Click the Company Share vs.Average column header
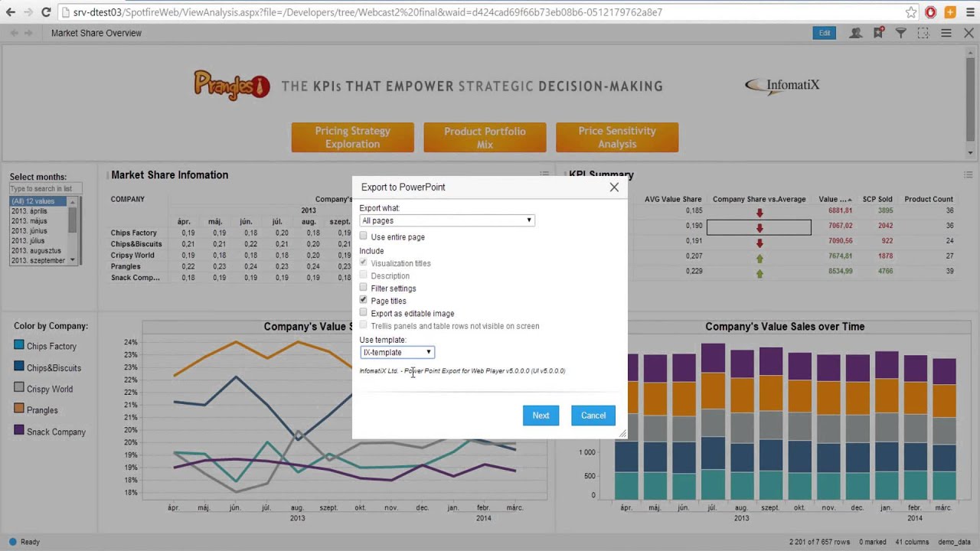Viewport: 980px width, 551px height. click(x=759, y=199)
